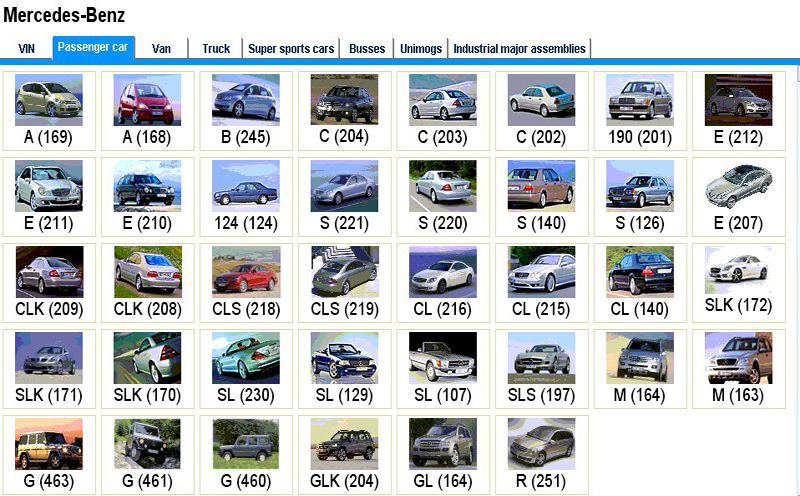Select the E (211) model tile
The image size is (800, 496).
(49, 197)
